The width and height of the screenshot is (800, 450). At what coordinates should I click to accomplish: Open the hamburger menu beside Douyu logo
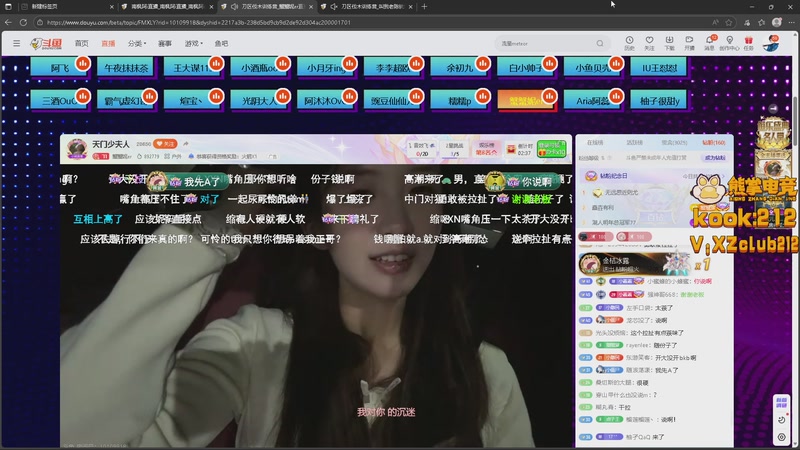[x=16, y=43]
